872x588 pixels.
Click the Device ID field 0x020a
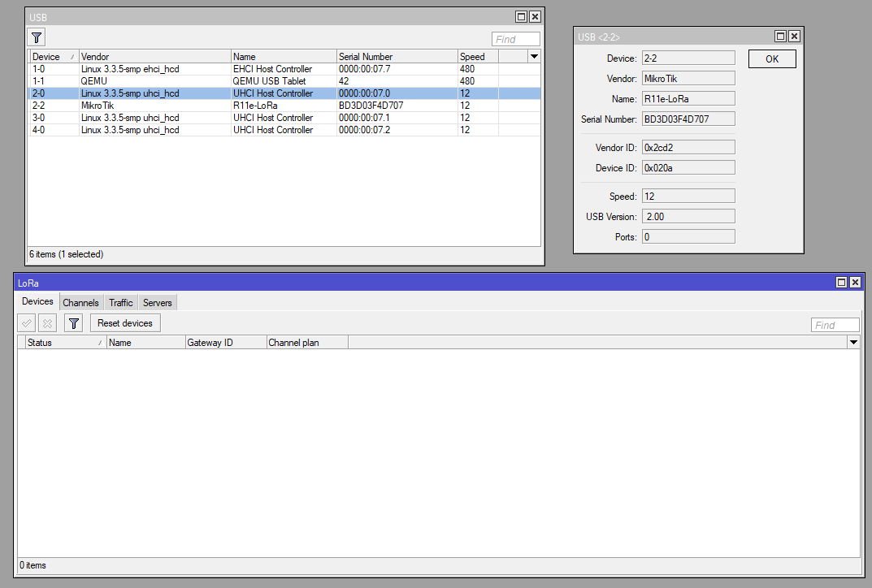[x=688, y=168]
